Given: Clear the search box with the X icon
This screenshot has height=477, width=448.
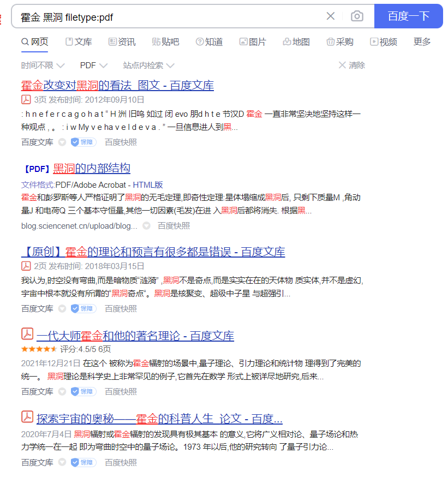Looking at the screenshot, I should click(x=331, y=16).
